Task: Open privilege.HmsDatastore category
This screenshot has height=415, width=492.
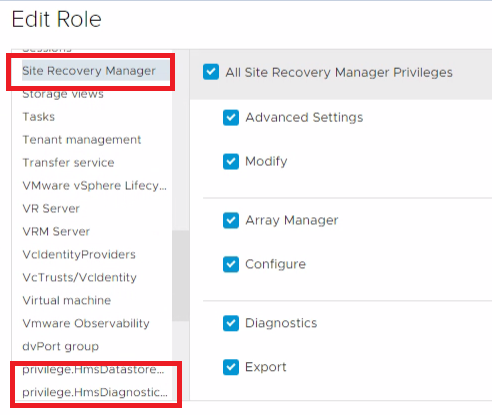Action: tap(93, 369)
